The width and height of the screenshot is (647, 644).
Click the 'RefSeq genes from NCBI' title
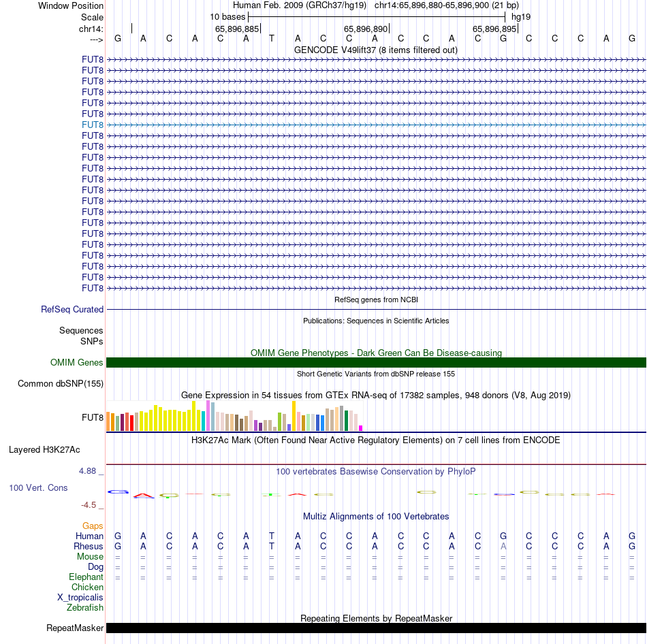pos(376,300)
